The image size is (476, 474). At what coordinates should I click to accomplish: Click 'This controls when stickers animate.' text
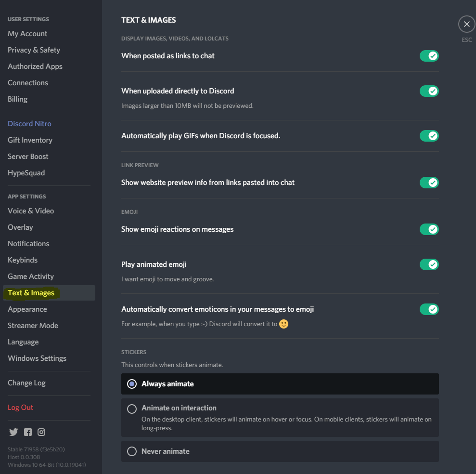pos(172,365)
